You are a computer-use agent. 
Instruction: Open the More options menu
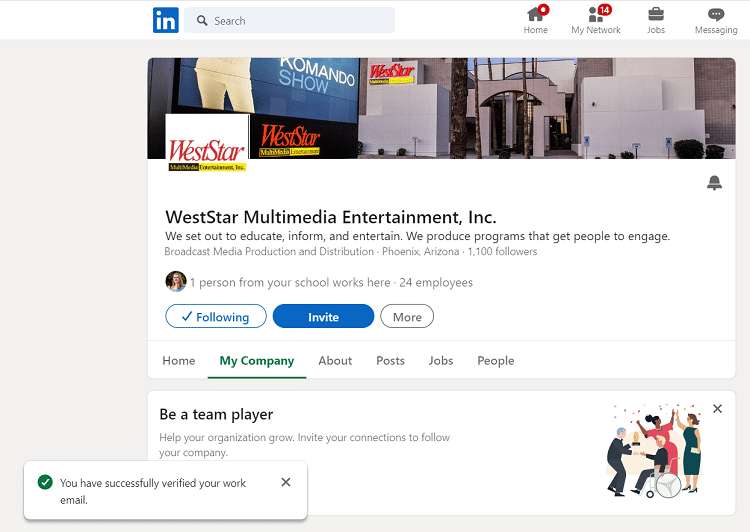407,316
